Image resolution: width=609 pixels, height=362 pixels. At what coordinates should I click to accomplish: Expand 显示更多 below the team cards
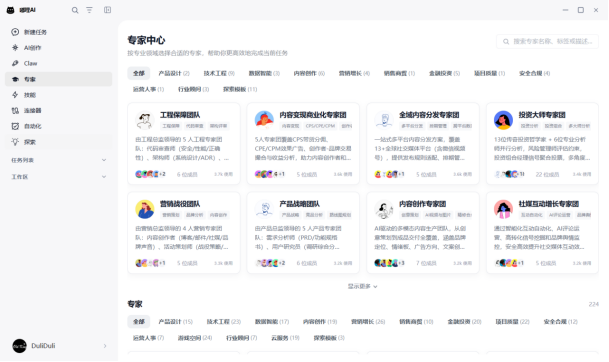362,286
